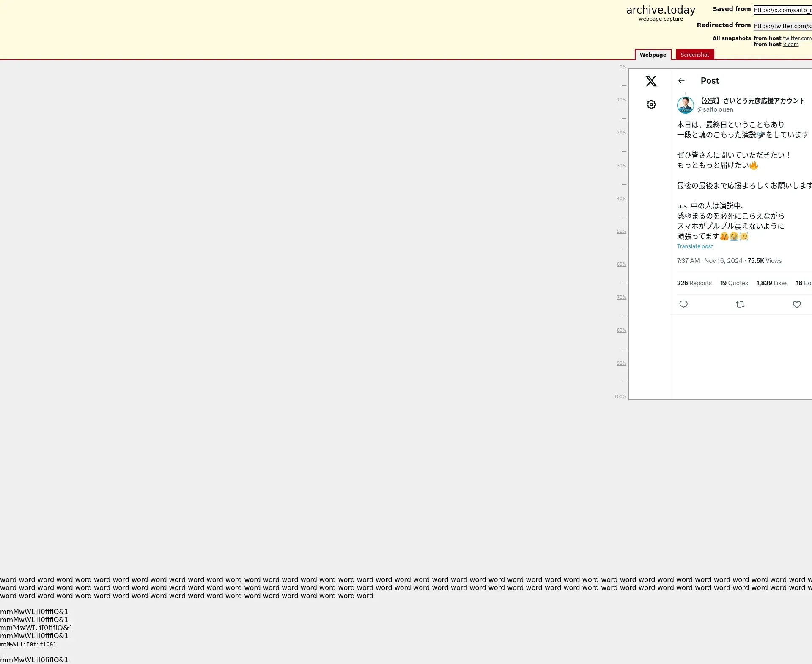The image size is (812, 664).
Task: Jump to the 100% scroll marker
Action: 620,396
